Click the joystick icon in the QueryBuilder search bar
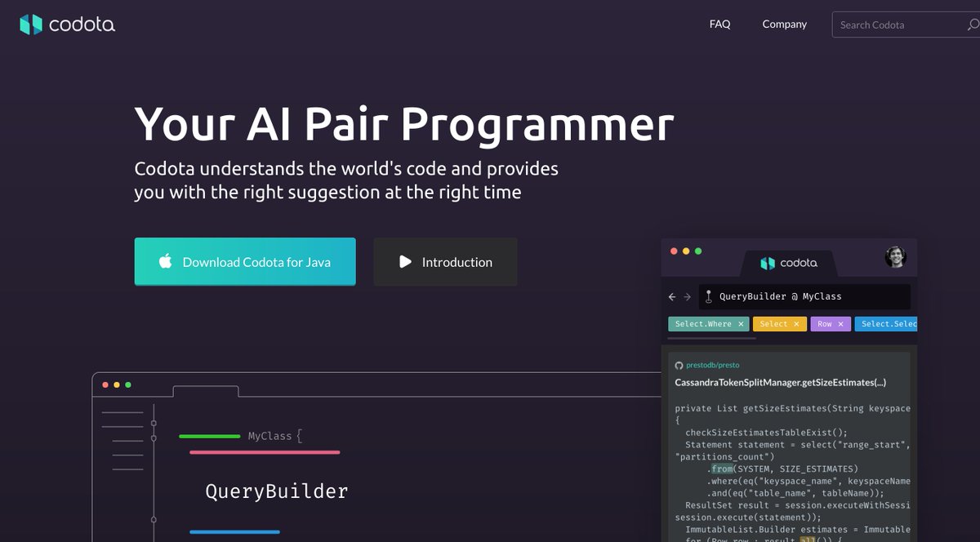 [709, 296]
